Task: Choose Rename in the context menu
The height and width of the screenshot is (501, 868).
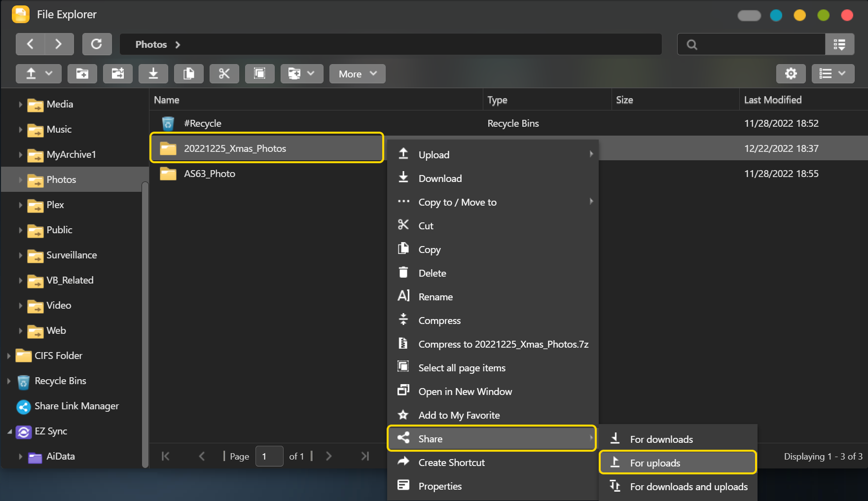Action: click(x=493, y=296)
